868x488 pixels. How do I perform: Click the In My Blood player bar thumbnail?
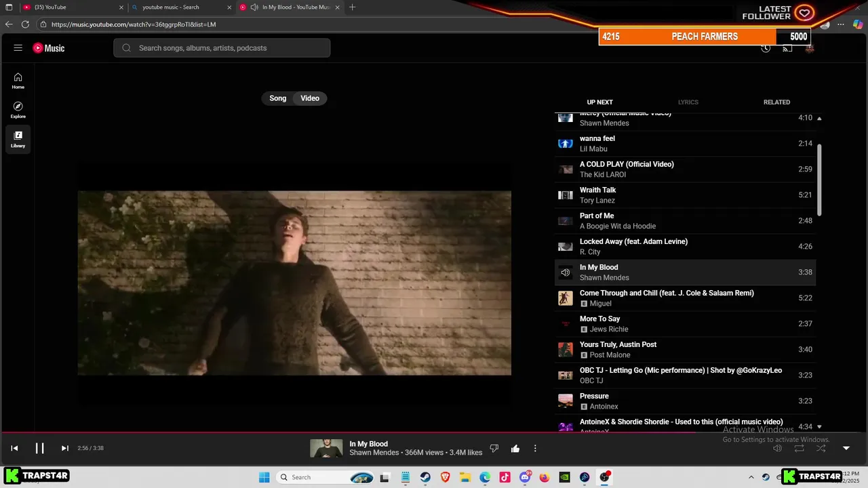(326, 448)
